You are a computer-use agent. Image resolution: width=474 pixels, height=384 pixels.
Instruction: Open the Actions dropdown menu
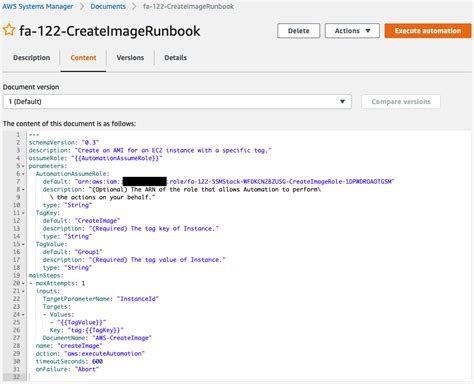[352, 31]
